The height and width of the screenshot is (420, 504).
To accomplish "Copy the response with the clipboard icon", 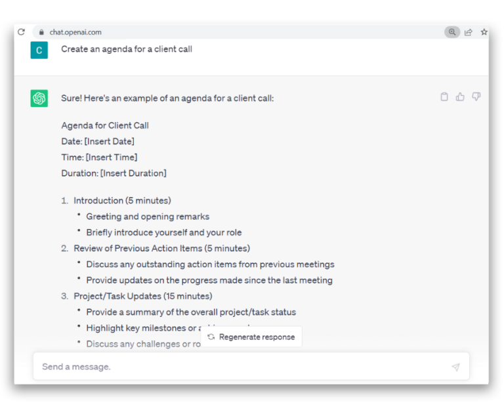I will [x=444, y=96].
